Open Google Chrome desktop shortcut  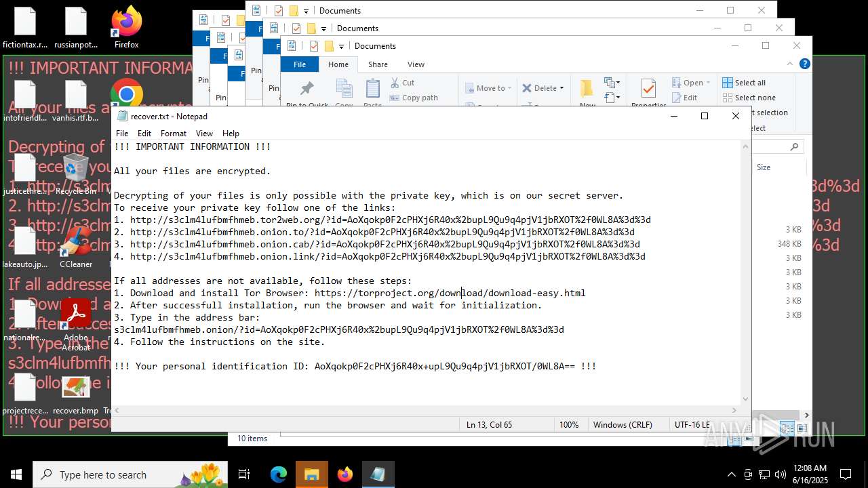[127, 94]
